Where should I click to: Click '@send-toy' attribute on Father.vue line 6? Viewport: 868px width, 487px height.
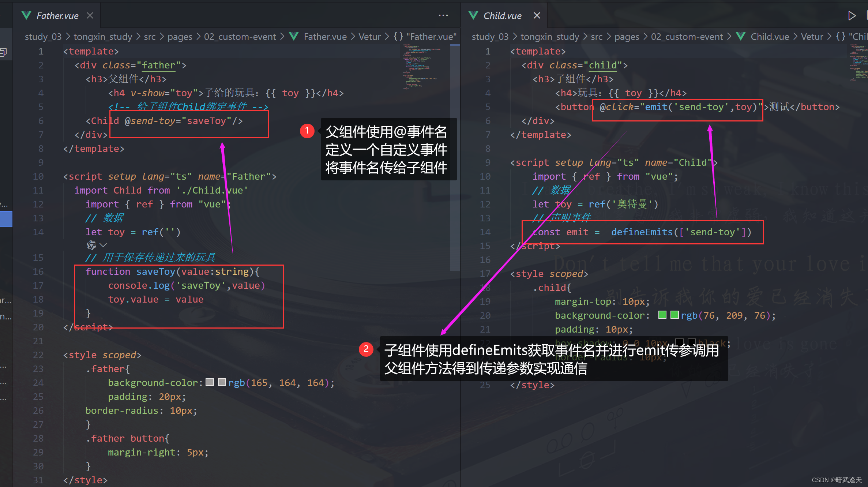(150, 121)
